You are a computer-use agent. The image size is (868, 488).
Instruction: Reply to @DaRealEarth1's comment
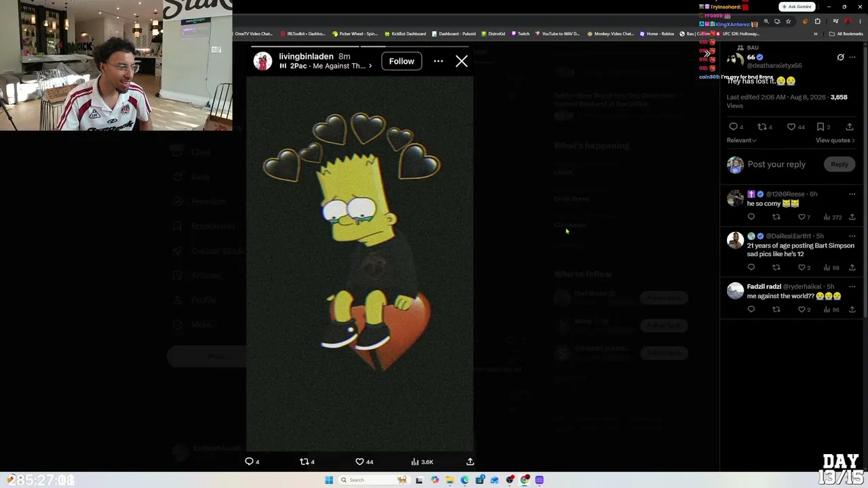[x=751, y=268]
